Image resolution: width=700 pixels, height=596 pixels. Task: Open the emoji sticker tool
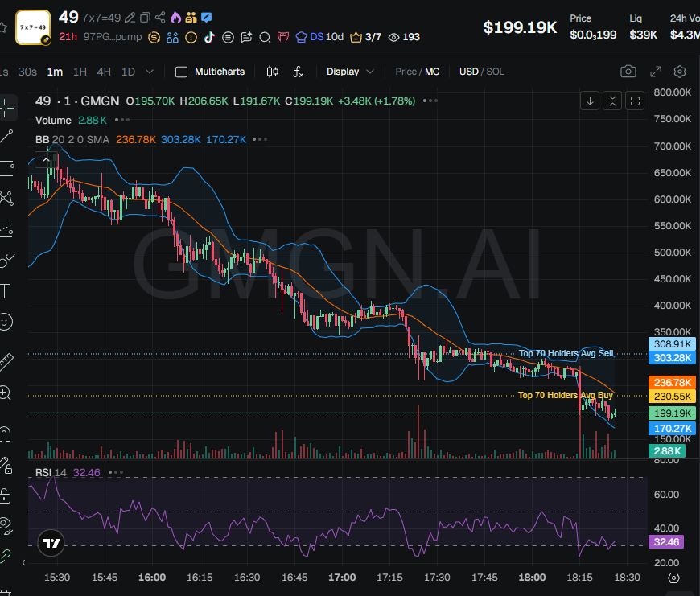[6, 322]
